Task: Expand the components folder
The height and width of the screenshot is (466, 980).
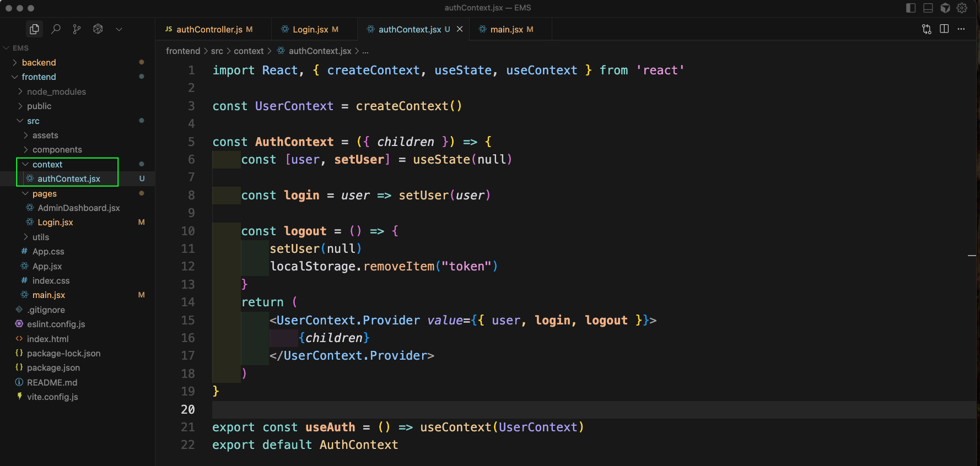Action: click(x=26, y=149)
